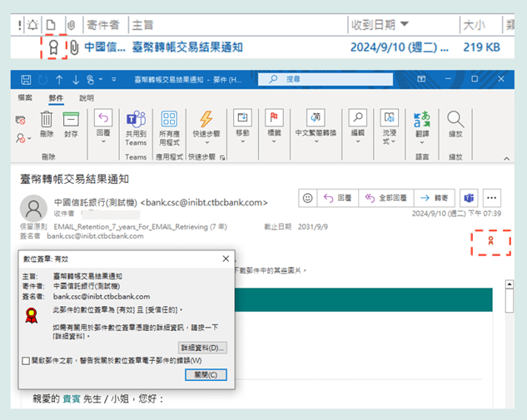Click message body scrollbar up arrow
This screenshot has width=527, height=420.
510,284
